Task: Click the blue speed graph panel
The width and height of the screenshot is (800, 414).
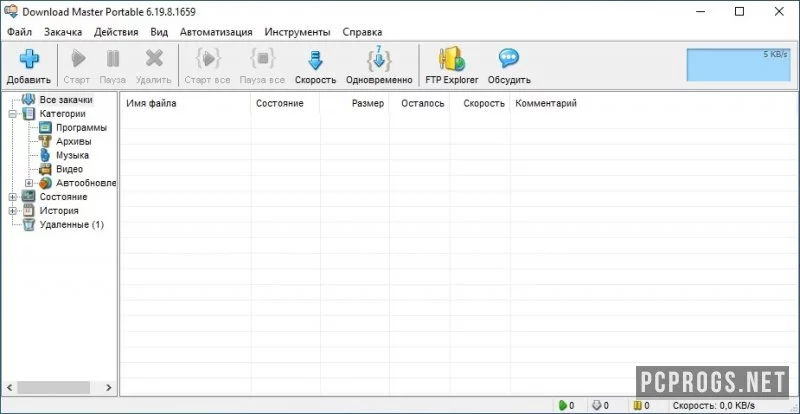Action: tap(738, 65)
